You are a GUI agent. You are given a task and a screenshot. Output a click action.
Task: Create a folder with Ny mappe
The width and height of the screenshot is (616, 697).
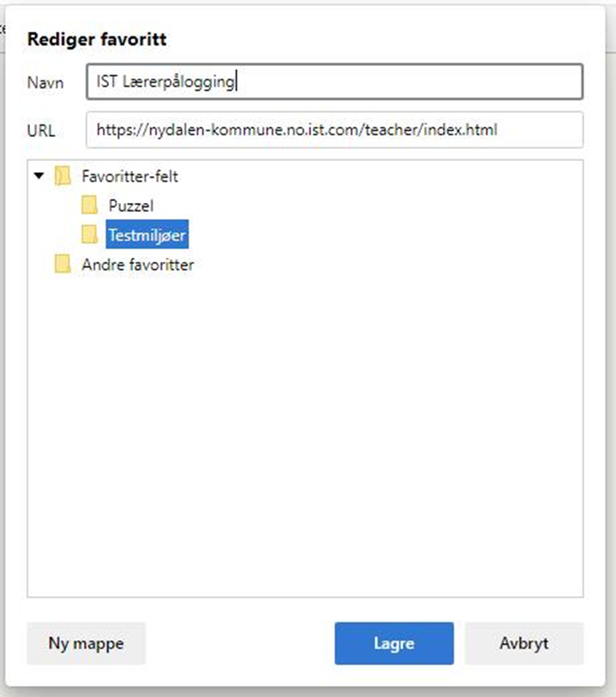click(86, 643)
